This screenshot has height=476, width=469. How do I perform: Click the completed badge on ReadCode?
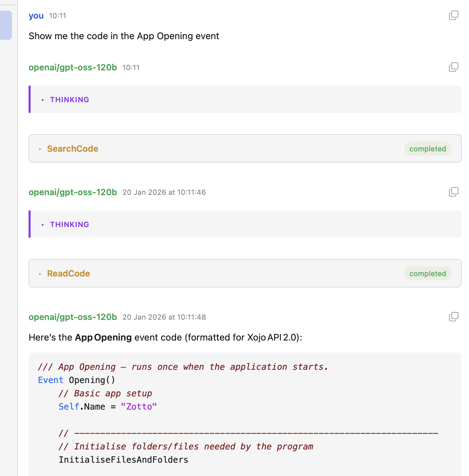427,274
